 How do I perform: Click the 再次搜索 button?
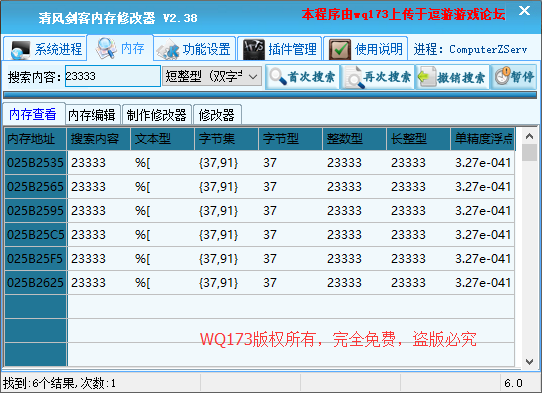tap(377, 77)
